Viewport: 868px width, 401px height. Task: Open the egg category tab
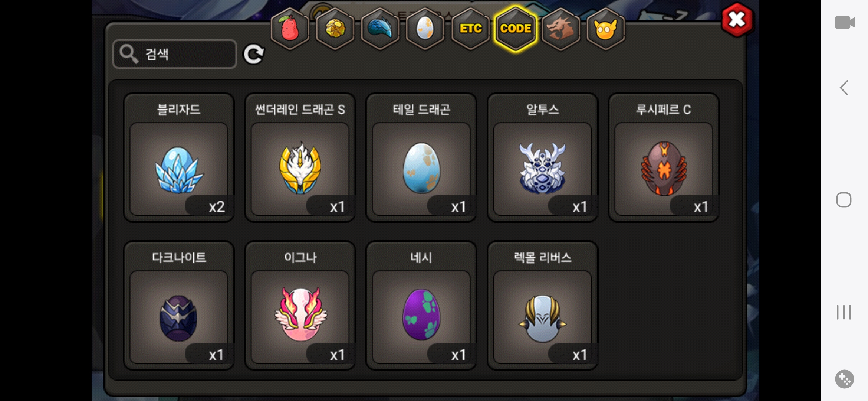(425, 29)
